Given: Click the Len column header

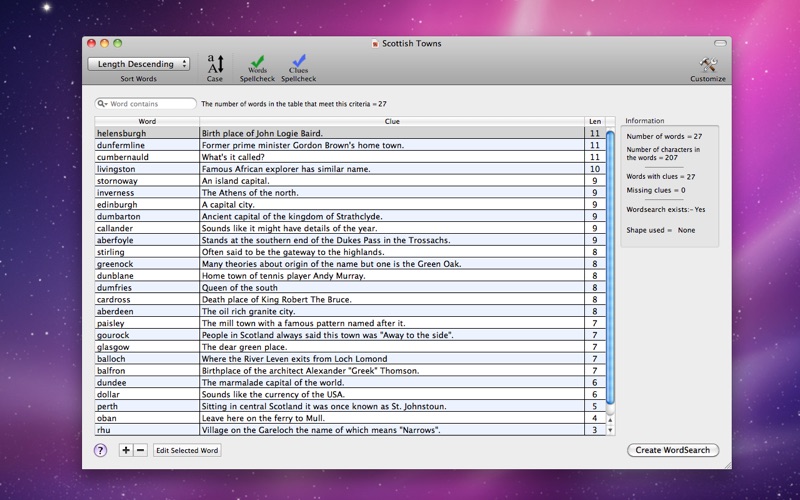Looking at the screenshot, I should (x=595, y=121).
